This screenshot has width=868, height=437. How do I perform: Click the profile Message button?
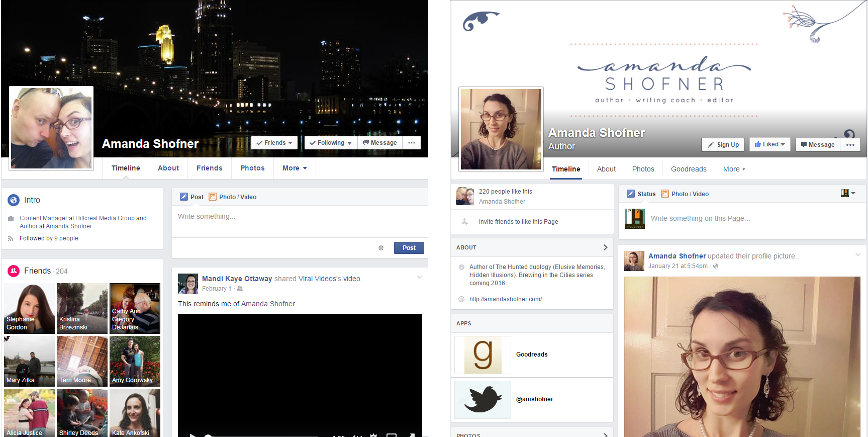380,143
